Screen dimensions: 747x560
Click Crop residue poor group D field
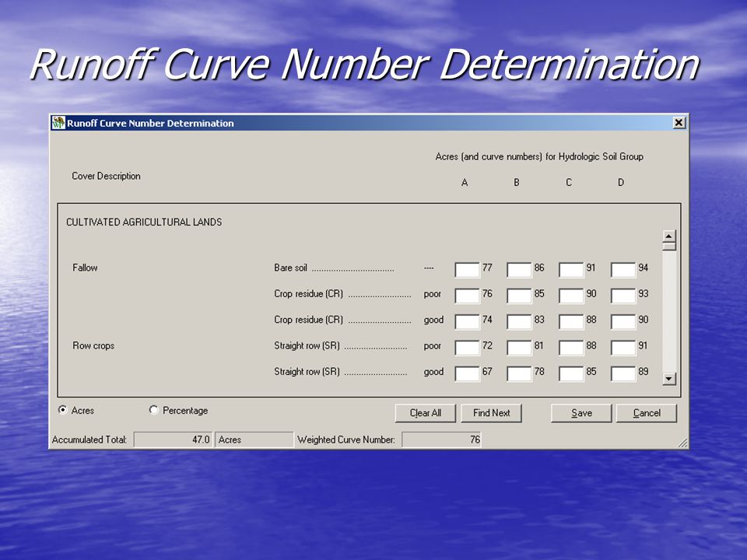click(x=623, y=296)
